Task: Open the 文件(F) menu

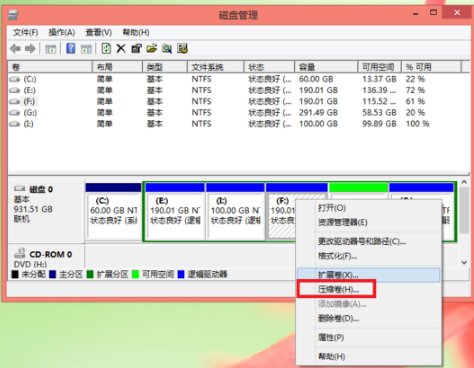Action: (26, 32)
